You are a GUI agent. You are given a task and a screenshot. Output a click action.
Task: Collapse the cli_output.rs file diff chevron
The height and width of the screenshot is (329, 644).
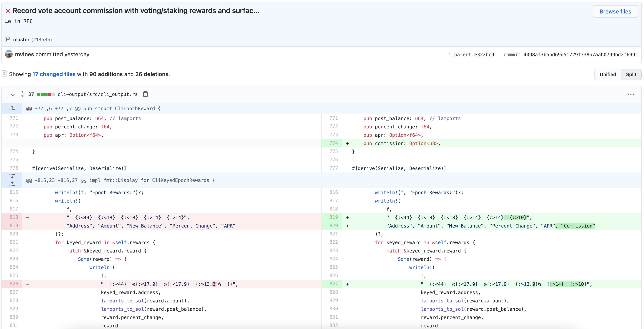point(12,95)
